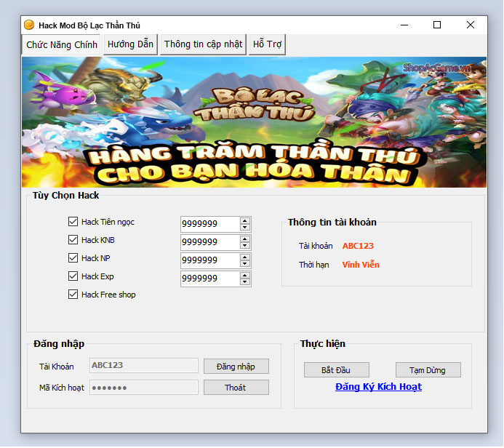Click the ABC123 account name text
Image resolution: width=504 pixels, height=448 pixels.
358,246
